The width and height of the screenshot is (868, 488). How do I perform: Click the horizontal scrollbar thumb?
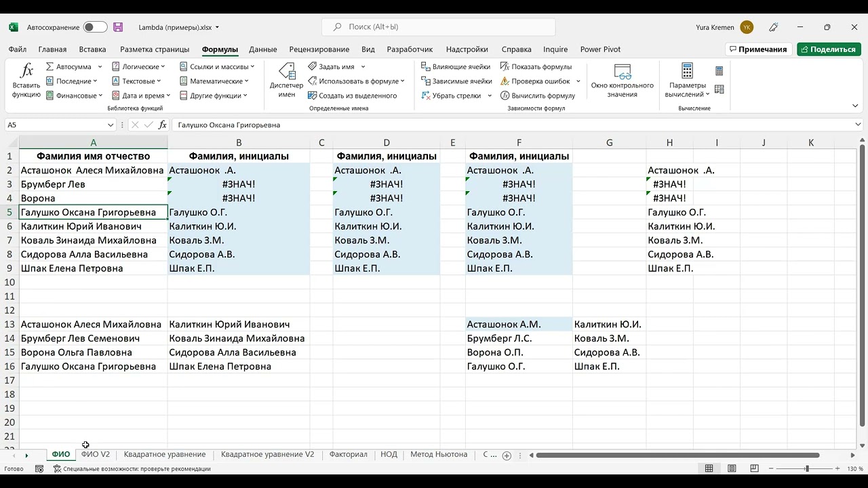(x=677, y=455)
